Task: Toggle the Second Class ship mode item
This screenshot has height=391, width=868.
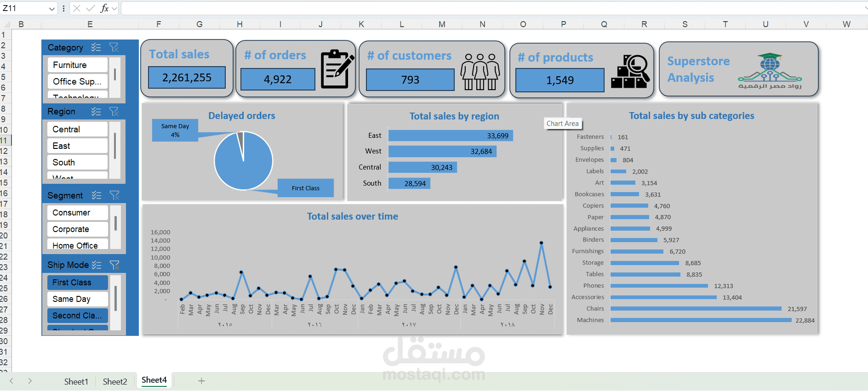Action: click(x=78, y=316)
